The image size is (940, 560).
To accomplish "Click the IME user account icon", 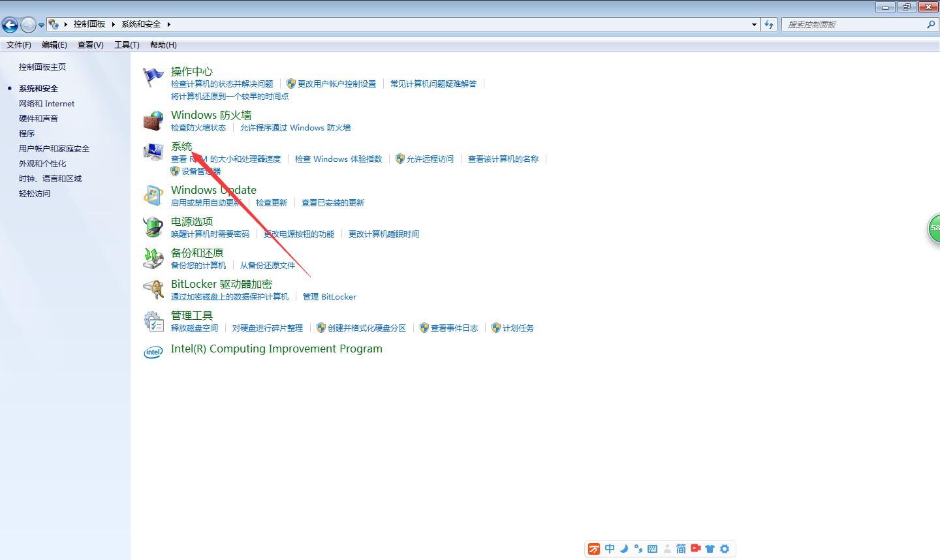I will 667,549.
